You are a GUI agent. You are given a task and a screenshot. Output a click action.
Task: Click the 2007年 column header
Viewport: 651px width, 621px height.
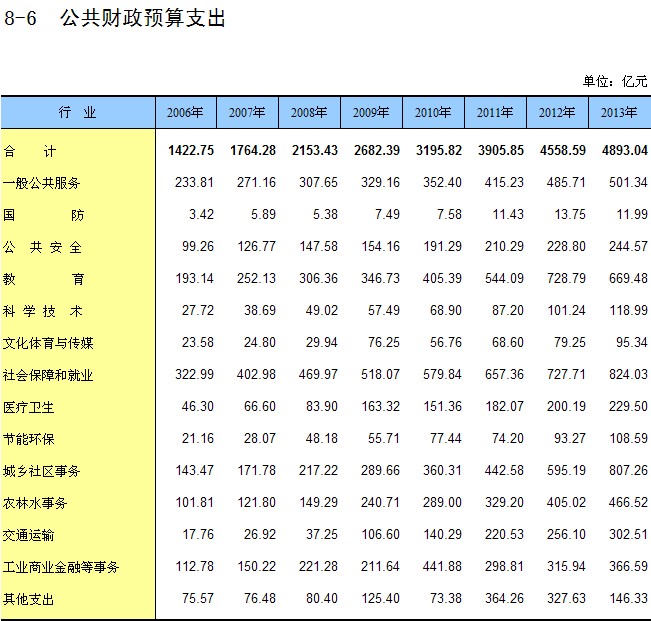tap(247, 112)
